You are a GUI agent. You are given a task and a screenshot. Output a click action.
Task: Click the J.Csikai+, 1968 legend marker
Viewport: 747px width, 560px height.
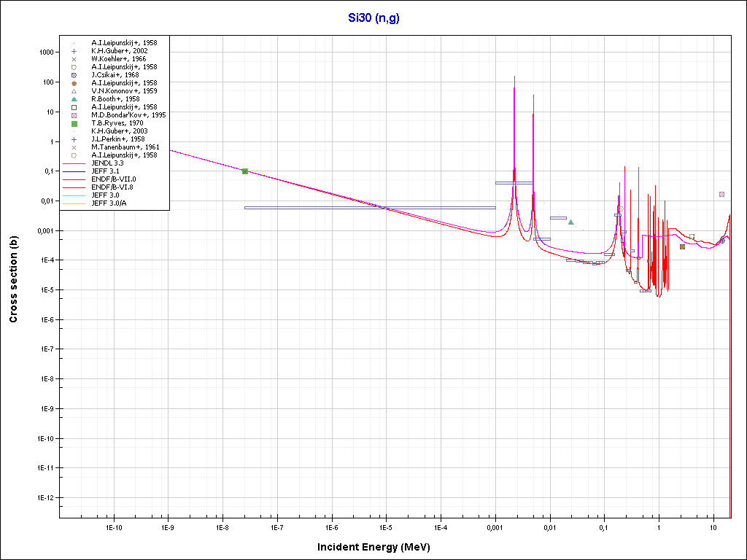[74, 75]
